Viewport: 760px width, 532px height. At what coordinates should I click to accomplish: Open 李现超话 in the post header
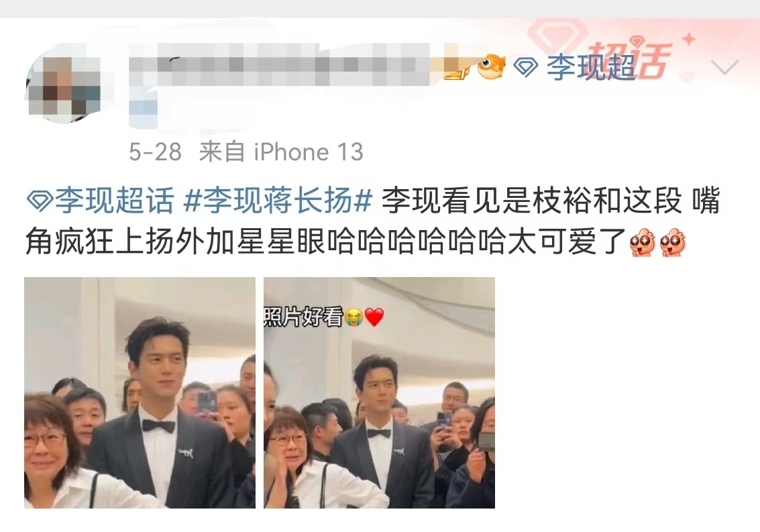(591, 67)
